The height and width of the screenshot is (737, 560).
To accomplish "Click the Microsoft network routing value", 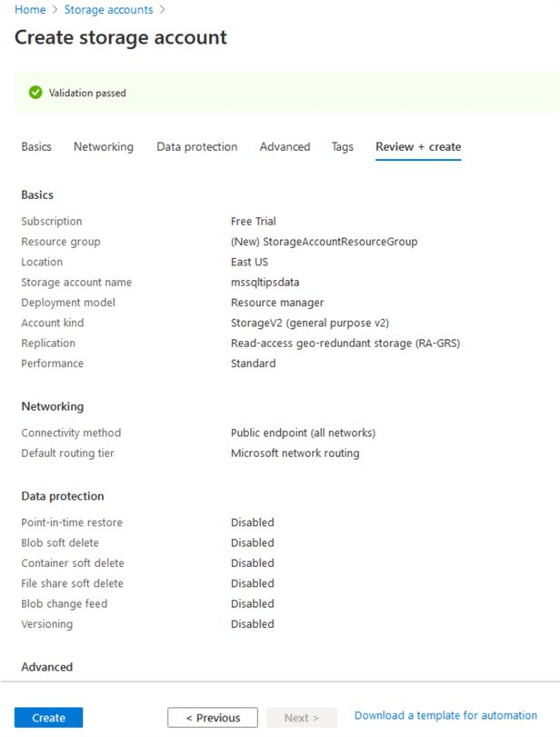I will (295, 453).
